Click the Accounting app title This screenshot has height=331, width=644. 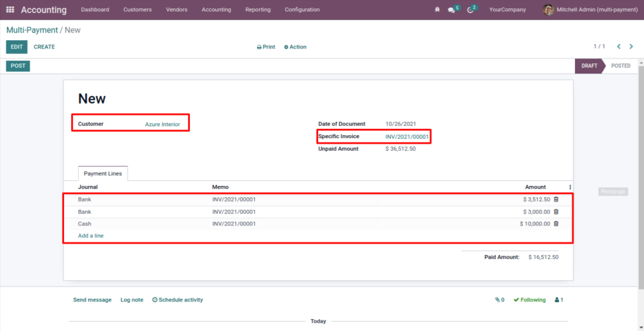(x=43, y=10)
